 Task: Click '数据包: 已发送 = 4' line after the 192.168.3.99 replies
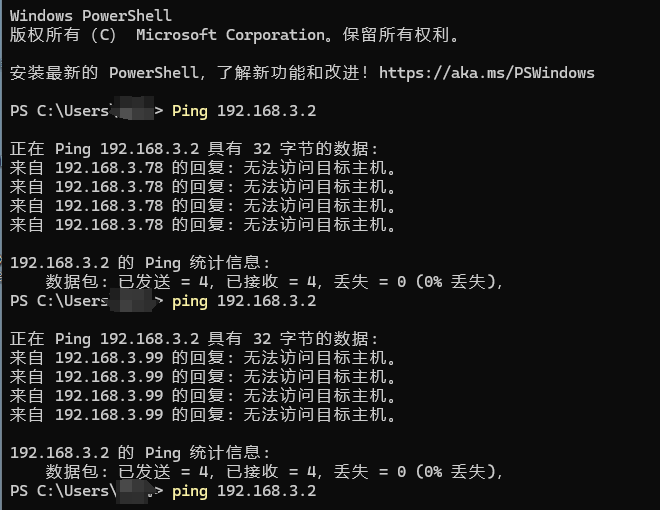(x=274, y=472)
